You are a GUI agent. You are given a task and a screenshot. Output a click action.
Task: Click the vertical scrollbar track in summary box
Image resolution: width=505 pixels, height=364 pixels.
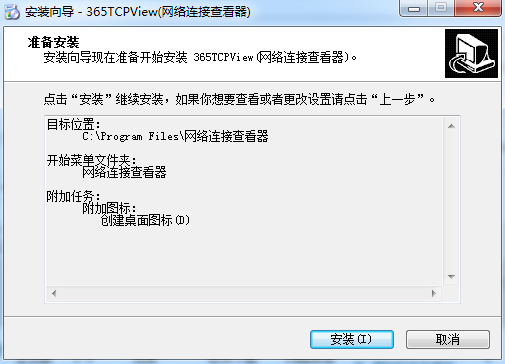pyautogui.click(x=451, y=202)
